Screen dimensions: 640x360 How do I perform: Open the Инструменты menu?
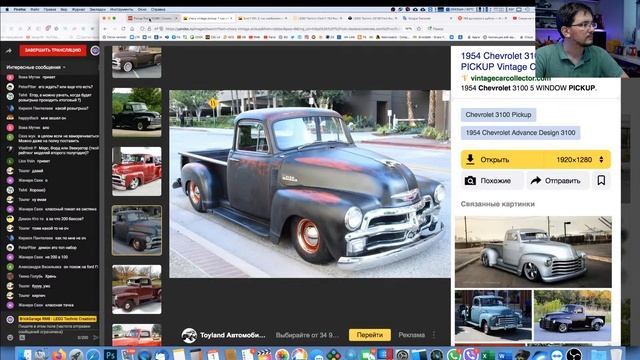[121, 9]
